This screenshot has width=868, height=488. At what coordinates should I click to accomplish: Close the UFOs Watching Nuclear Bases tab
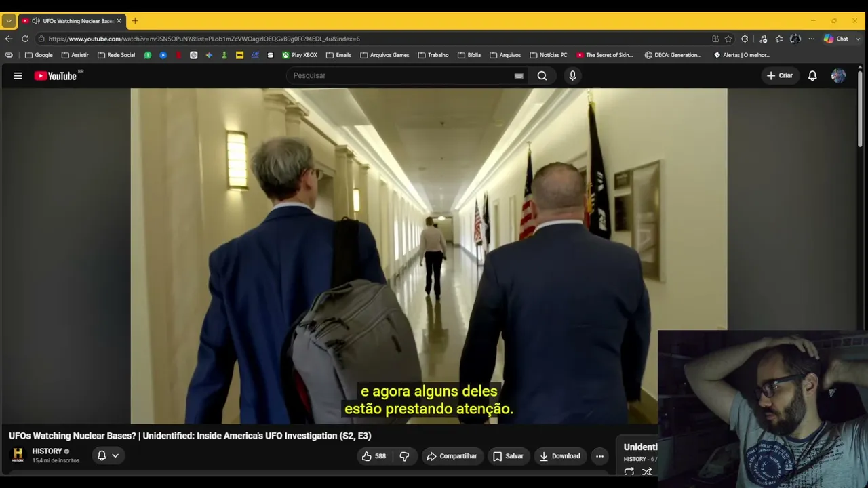[x=119, y=21]
